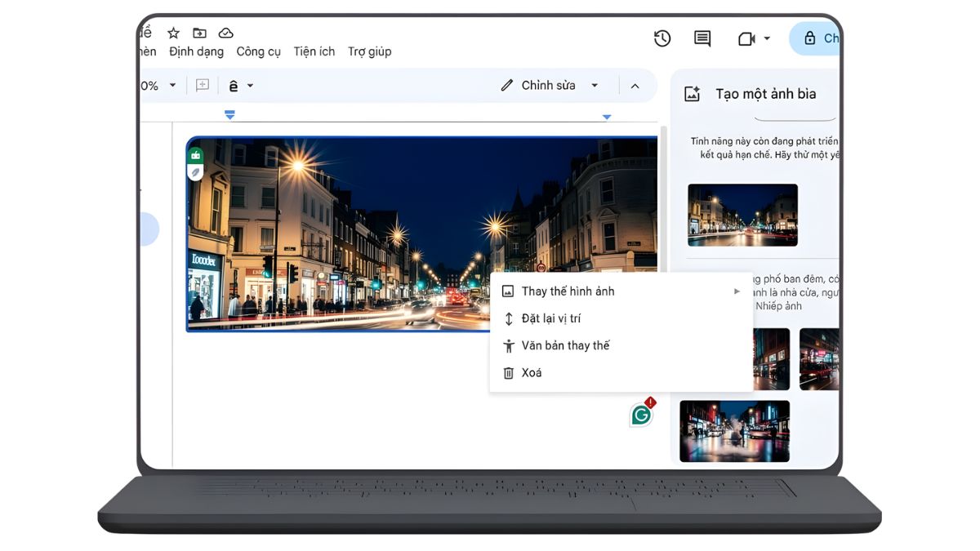Image resolution: width=980 pixels, height=551 pixels.
Task: Open the Công cụ menu
Action: click(258, 51)
